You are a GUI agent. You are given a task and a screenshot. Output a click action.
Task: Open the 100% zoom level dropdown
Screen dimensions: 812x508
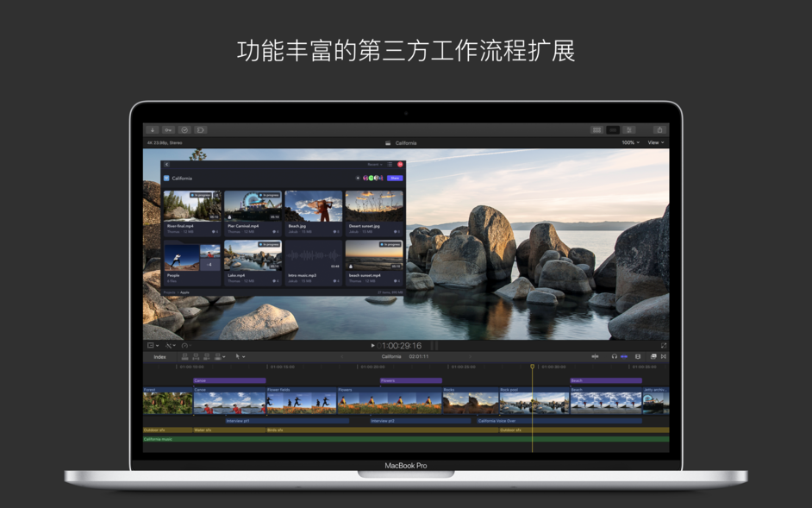[629, 141]
